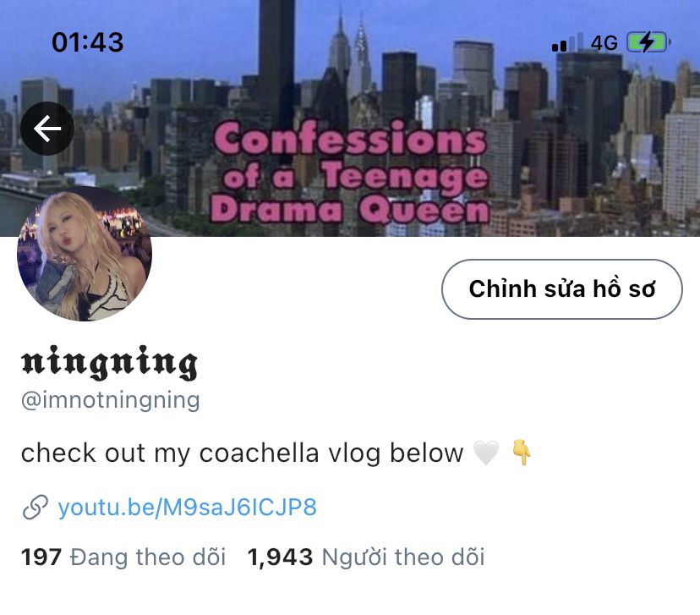Tap the @imnotningning handle

pos(110,400)
